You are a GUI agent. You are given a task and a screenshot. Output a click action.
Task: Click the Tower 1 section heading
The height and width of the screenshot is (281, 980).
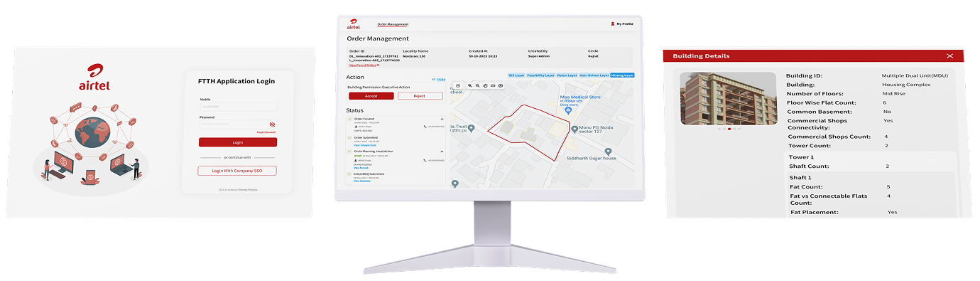tap(802, 157)
